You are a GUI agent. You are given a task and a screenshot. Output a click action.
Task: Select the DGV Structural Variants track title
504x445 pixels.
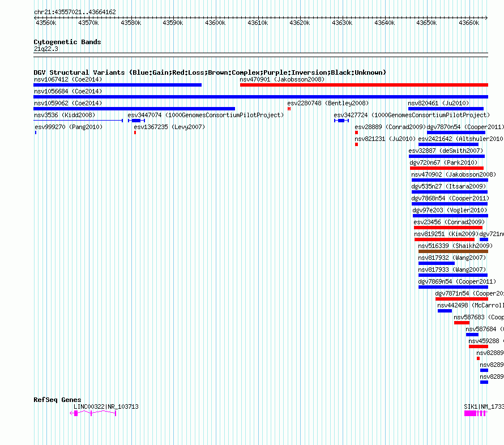(x=210, y=72)
